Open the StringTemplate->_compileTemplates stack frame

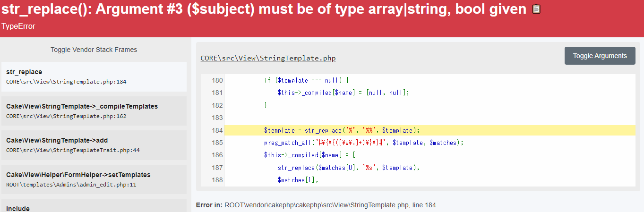coord(94,111)
